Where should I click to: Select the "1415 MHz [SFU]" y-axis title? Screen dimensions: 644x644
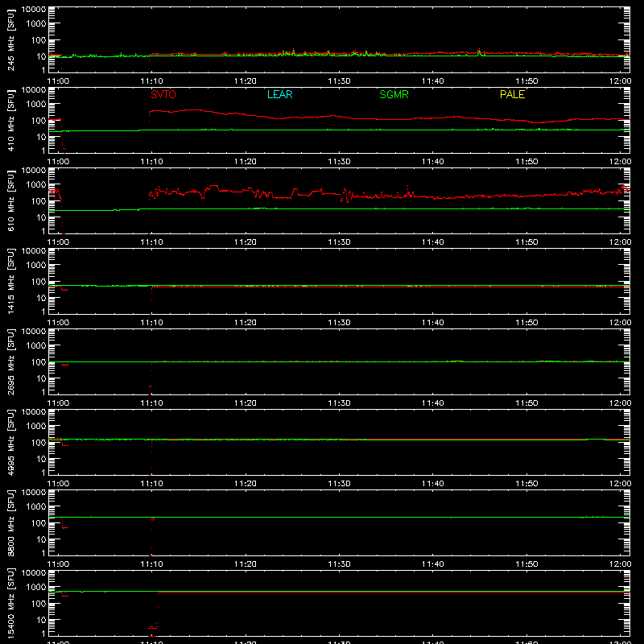tap(10, 281)
